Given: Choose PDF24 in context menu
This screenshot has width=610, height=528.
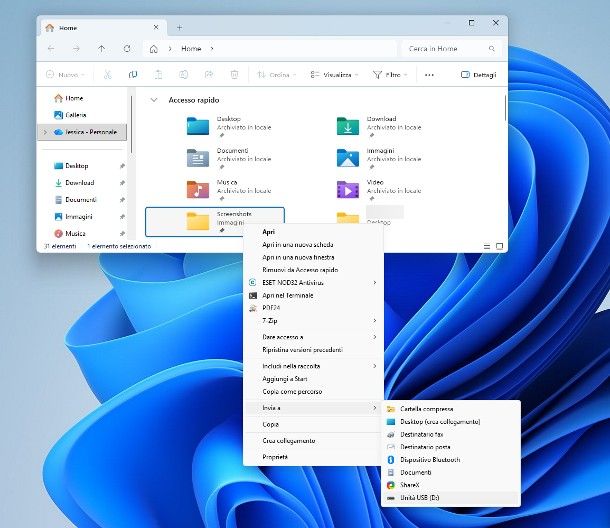Looking at the screenshot, I should [x=313, y=308].
